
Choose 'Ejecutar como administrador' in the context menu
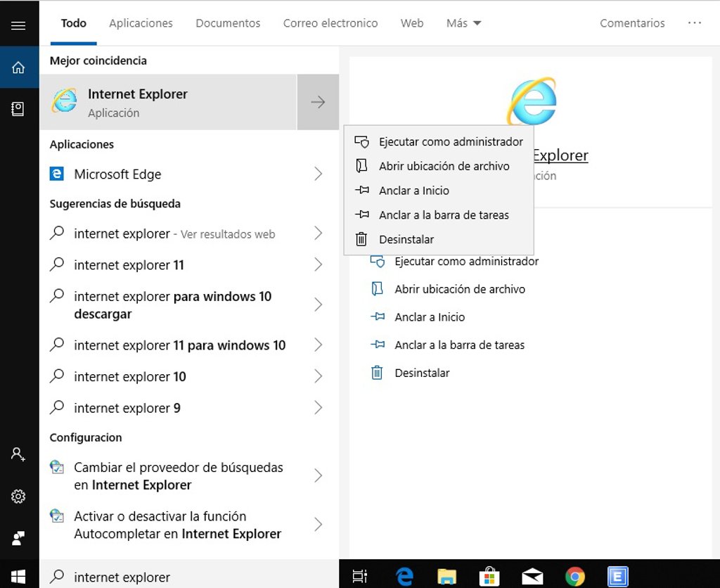[x=439, y=141]
